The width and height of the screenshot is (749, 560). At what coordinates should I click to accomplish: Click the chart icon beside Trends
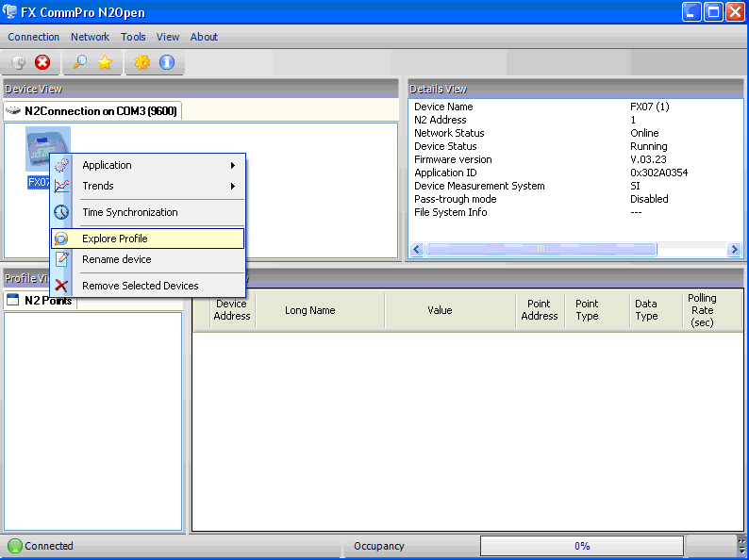(61, 186)
